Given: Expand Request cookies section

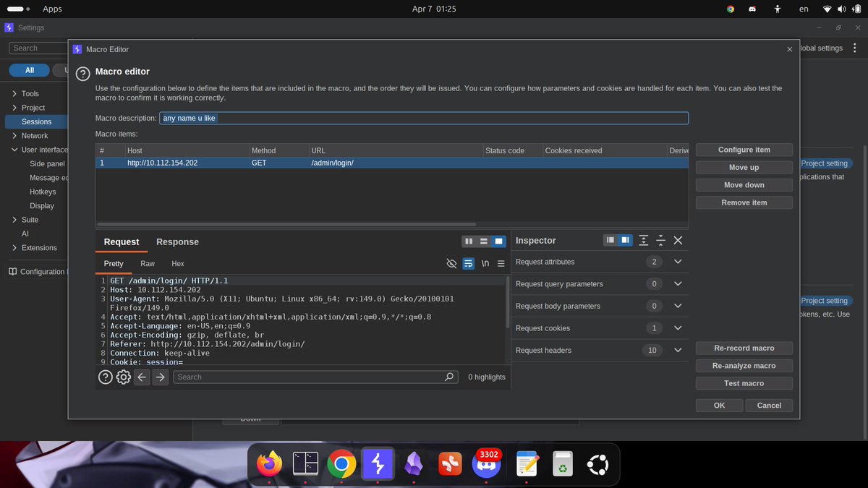Looking at the screenshot, I should 678,328.
